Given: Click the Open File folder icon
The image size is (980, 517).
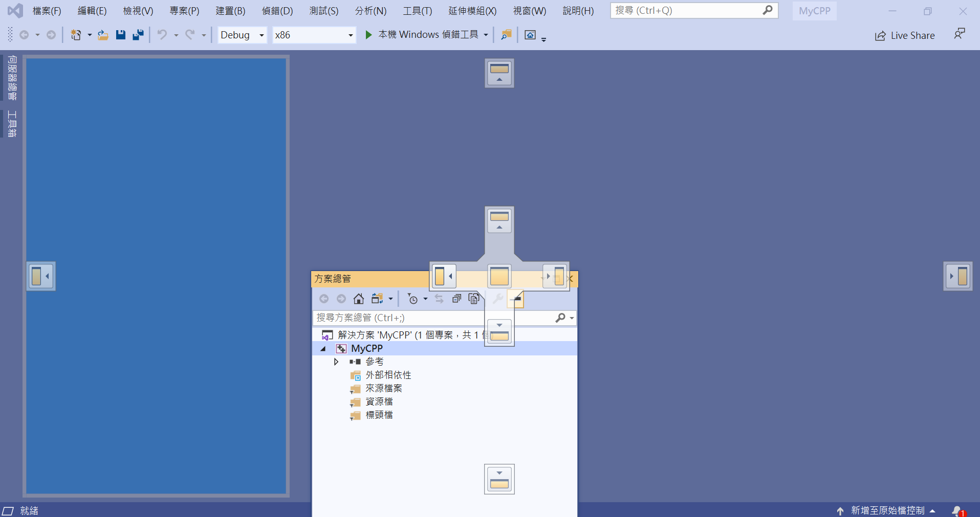Looking at the screenshot, I should [103, 35].
